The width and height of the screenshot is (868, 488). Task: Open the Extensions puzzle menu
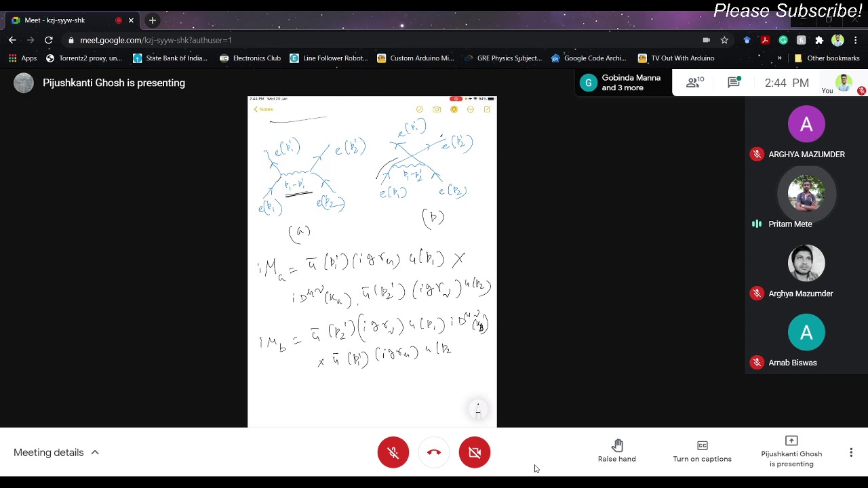click(x=819, y=40)
